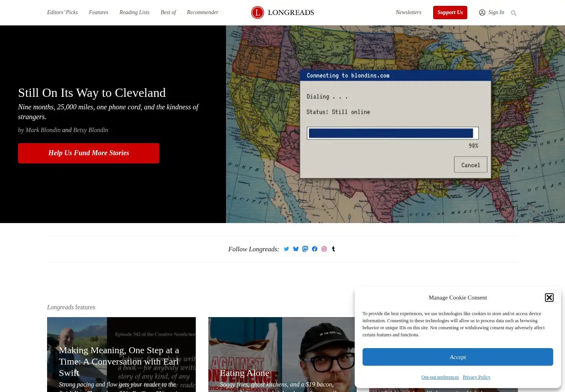Click the Longreads red L logo
The width and height of the screenshot is (565, 392).
pos(257,13)
